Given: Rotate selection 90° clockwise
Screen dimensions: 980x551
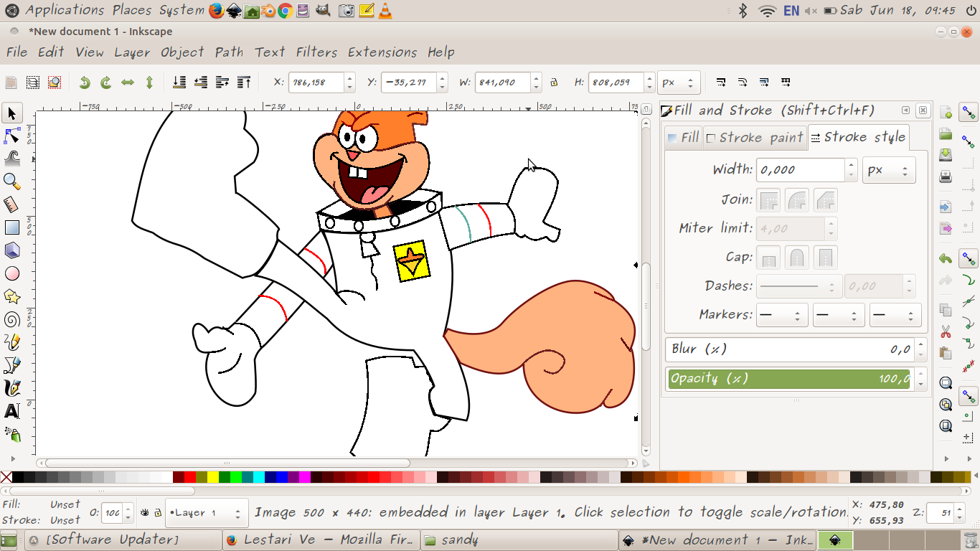Looking at the screenshot, I should click(106, 83).
